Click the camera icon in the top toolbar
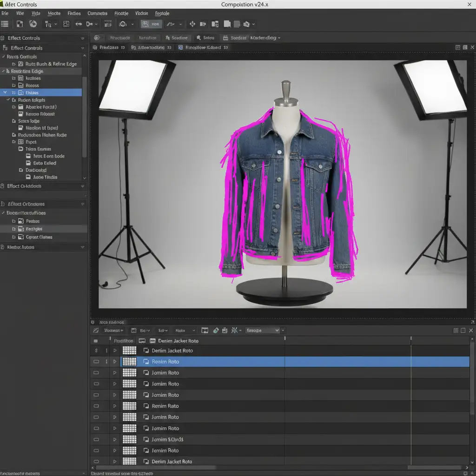The width and height of the screenshot is (476, 476). pos(247,24)
